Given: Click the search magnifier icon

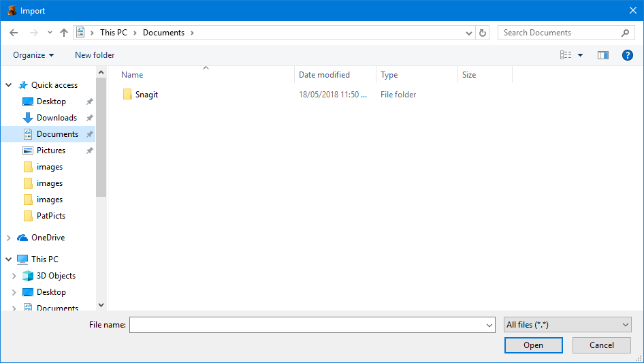Looking at the screenshot, I should tap(625, 33).
